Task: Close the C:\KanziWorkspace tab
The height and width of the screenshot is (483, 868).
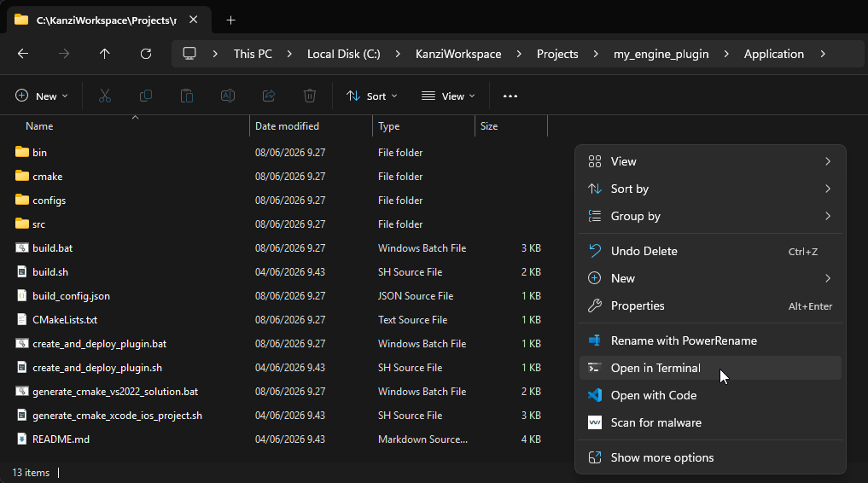Action: tap(193, 20)
